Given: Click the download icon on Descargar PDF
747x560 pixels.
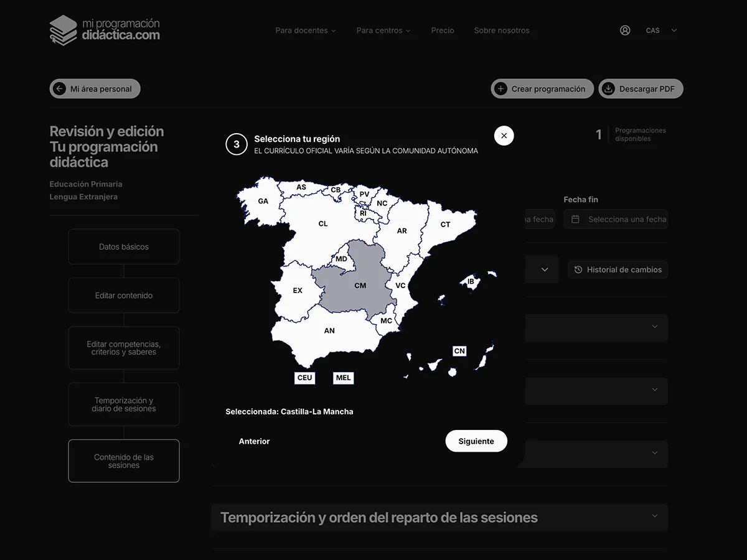Looking at the screenshot, I should tap(608, 89).
